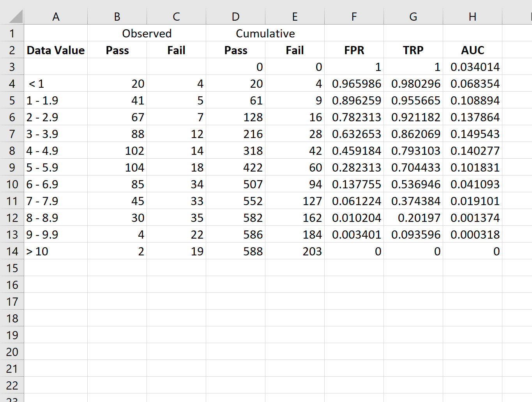Click the Observed 'Fail' header in column C
This screenshot has height=402, width=532.
click(x=176, y=50)
